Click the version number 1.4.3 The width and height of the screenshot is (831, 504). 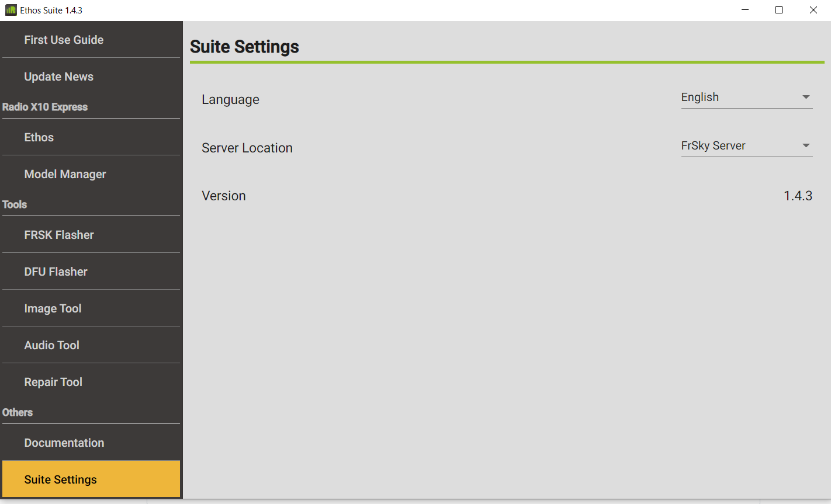(798, 196)
